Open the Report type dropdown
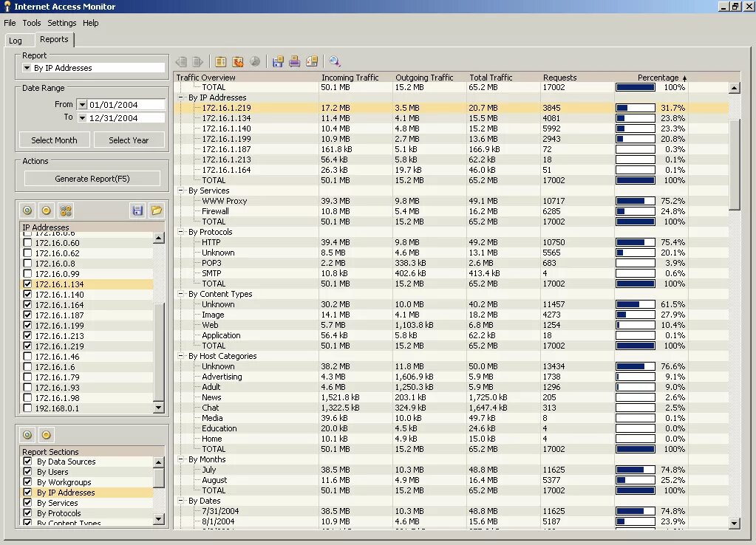This screenshot has width=756, height=545. [x=27, y=68]
